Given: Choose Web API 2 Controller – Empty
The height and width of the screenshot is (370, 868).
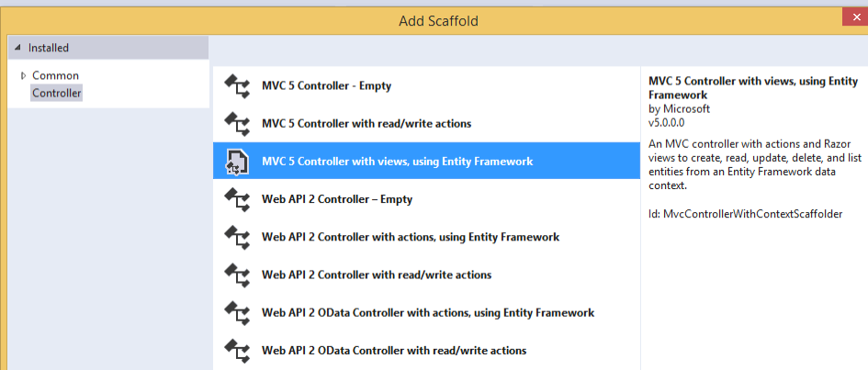Looking at the screenshot, I should (x=337, y=199).
